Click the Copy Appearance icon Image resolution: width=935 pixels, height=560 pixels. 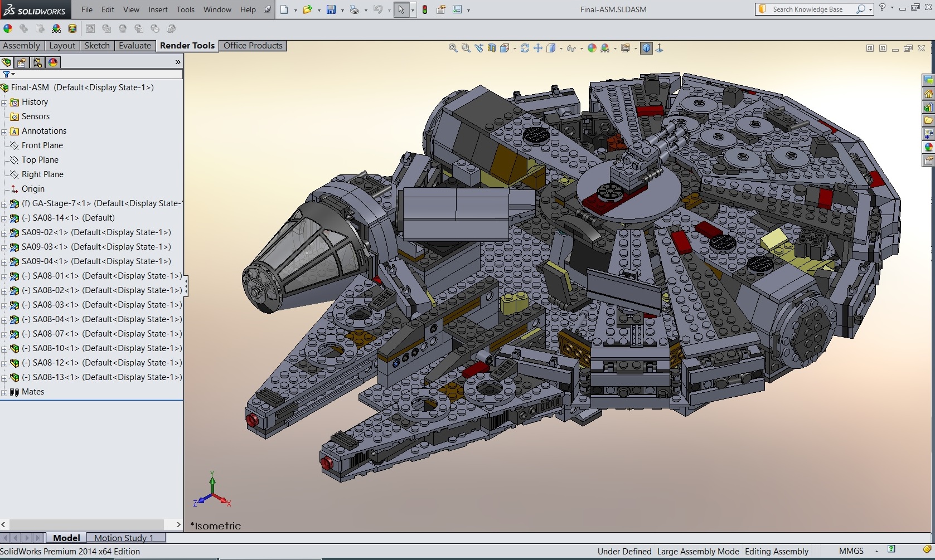[24, 28]
